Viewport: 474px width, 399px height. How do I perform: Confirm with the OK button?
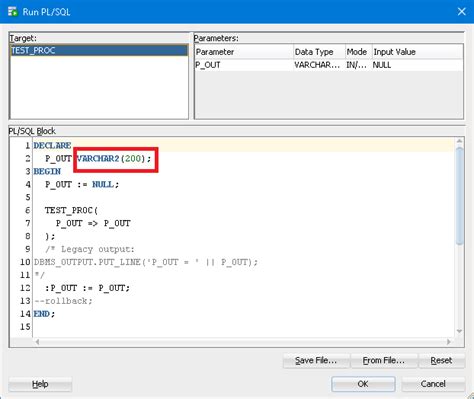(363, 384)
